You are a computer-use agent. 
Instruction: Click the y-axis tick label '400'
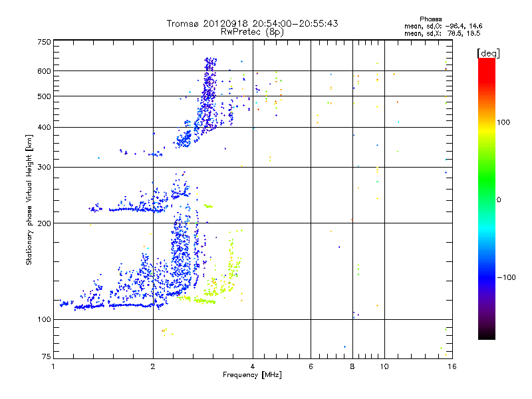click(45, 128)
